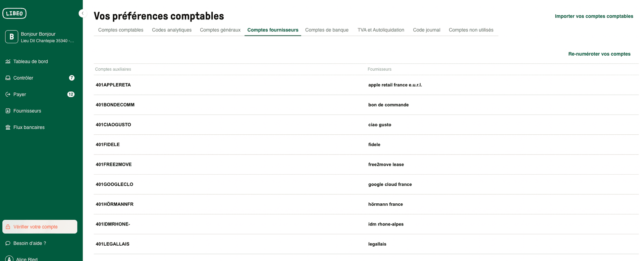Switch to Comptes de banque tab
This screenshot has height=261, width=644.
327,30
